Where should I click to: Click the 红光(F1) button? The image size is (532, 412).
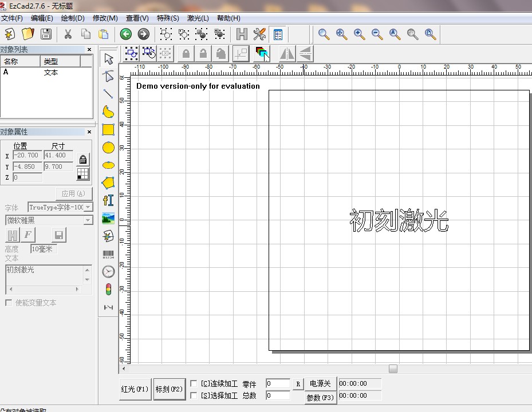click(135, 389)
